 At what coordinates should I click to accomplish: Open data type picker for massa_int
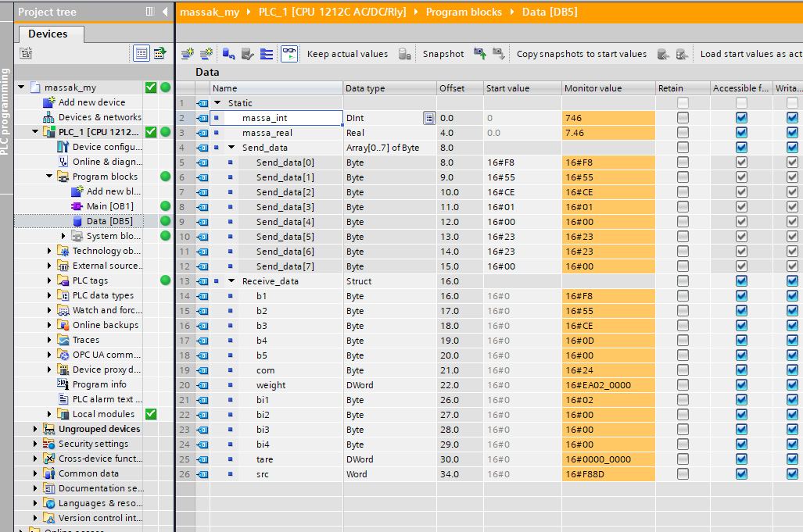pyautogui.click(x=428, y=118)
